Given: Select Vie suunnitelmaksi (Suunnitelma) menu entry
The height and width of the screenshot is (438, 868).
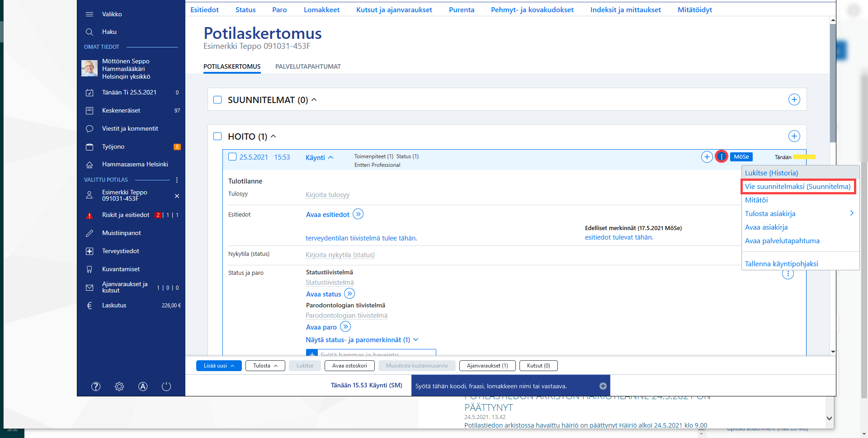Looking at the screenshot, I should coord(798,186).
